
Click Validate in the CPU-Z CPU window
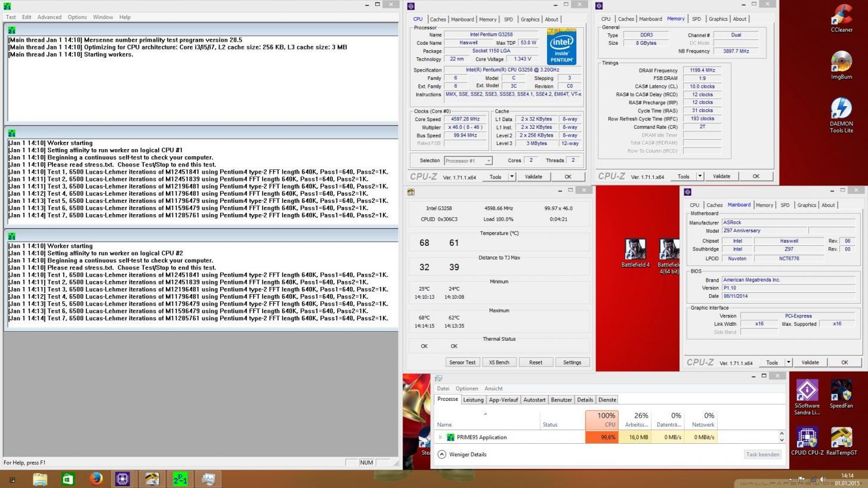click(533, 177)
